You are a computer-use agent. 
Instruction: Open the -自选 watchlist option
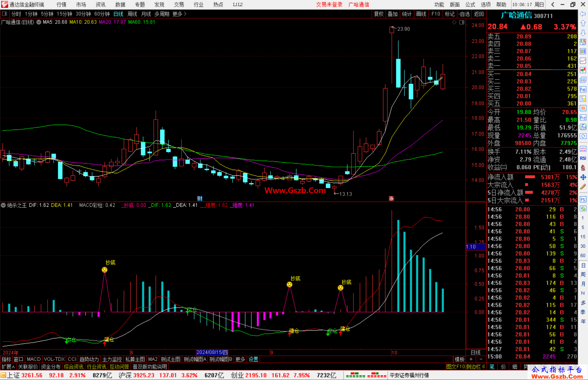click(x=464, y=14)
